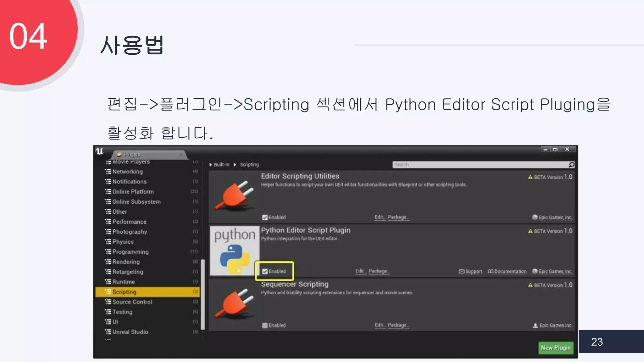
Task: Select the Retargeting category
Action: [128, 272]
